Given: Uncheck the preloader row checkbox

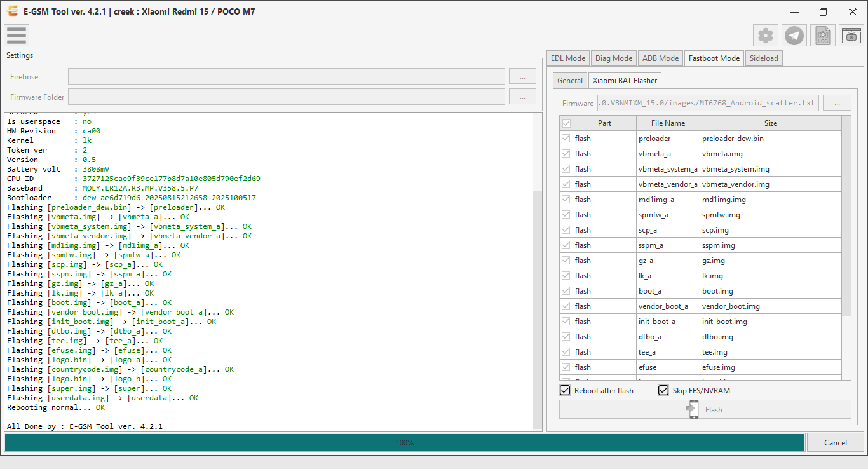Looking at the screenshot, I should tap(566, 139).
